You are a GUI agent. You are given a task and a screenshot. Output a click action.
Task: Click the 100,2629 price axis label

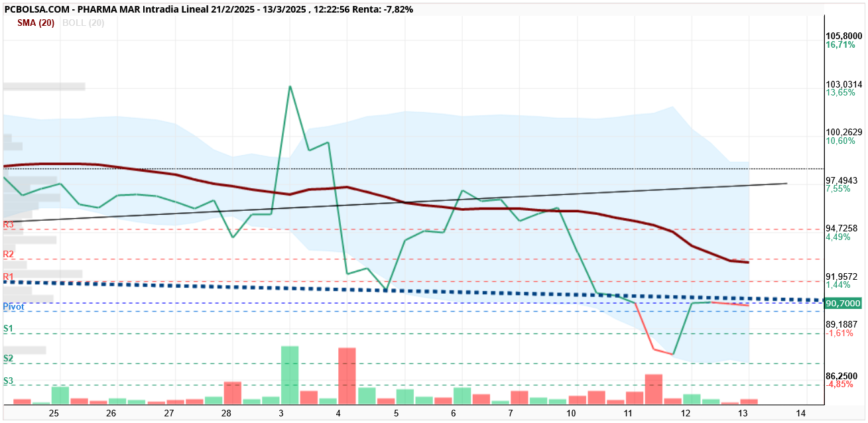pyautogui.click(x=844, y=132)
